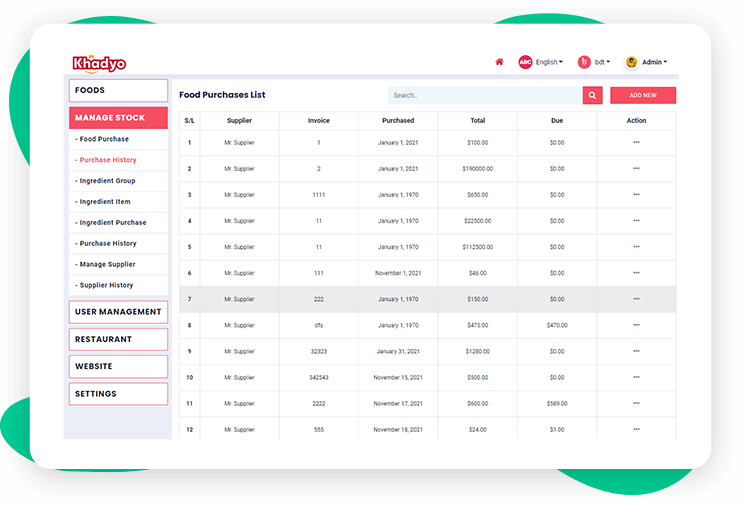Open action menu for row 4
The image size is (741, 505).
[x=636, y=221]
